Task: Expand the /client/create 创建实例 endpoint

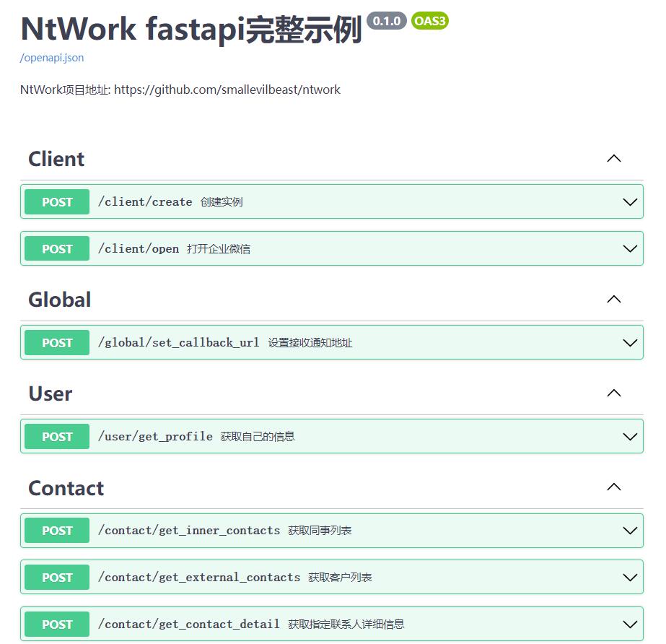Action: coord(628,201)
